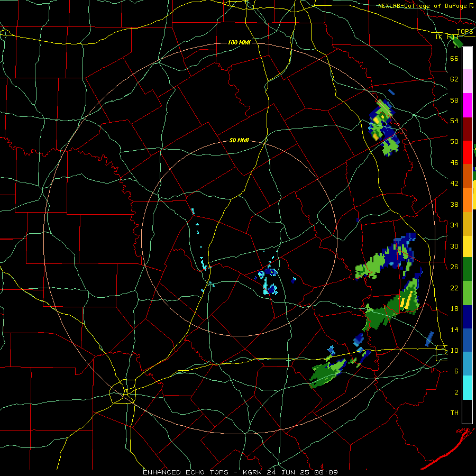Choose the navy blue legend swatch
The width and height of the screenshot is (476, 476).
tap(467, 317)
